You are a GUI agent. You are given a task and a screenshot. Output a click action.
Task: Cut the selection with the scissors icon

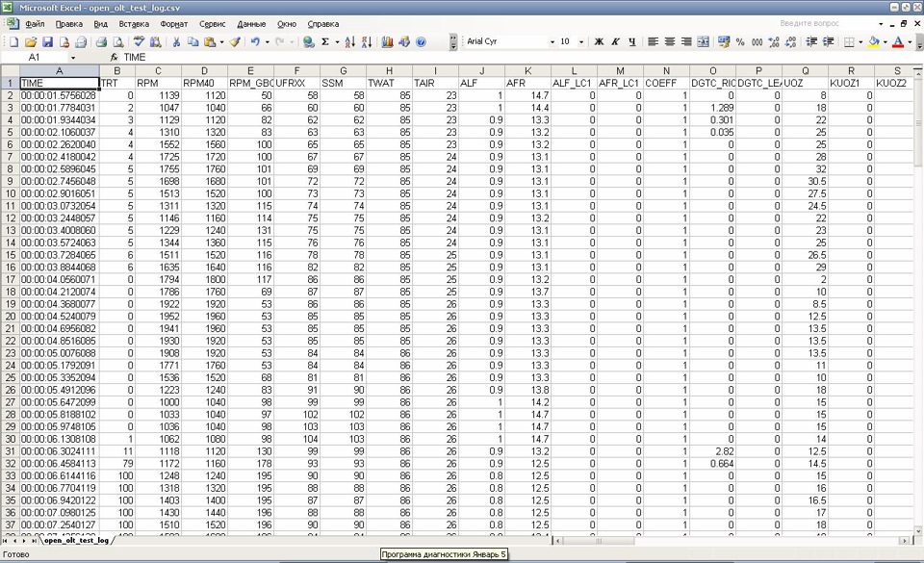click(x=176, y=41)
